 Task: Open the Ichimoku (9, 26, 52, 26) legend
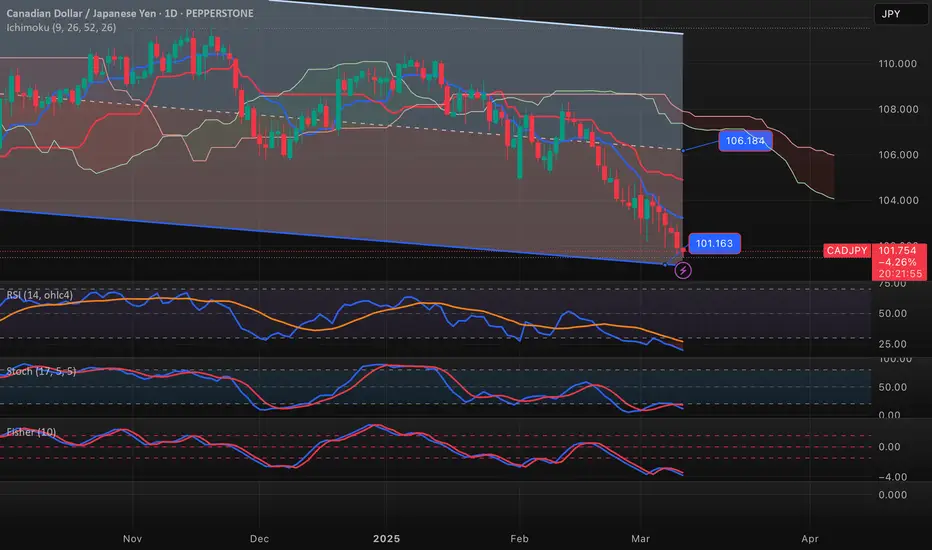pyautogui.click(x=61, y=27)
